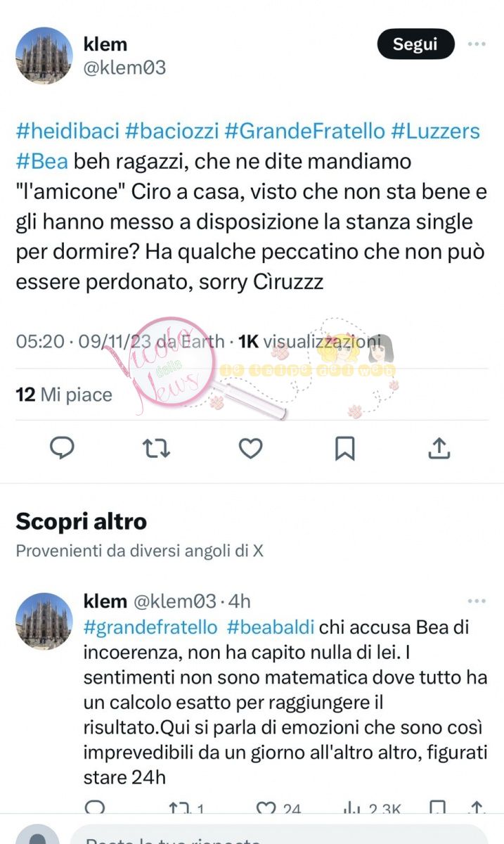
Task: Open klem's profile picture at top
Action: (x=44, y=56)
